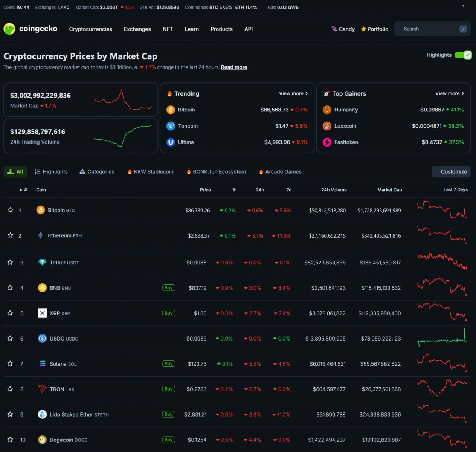Image resolution: width=476 pixels, height=452 pixels.
Task: Toggle the Highlights switch off
Action: tap(463, 55)
